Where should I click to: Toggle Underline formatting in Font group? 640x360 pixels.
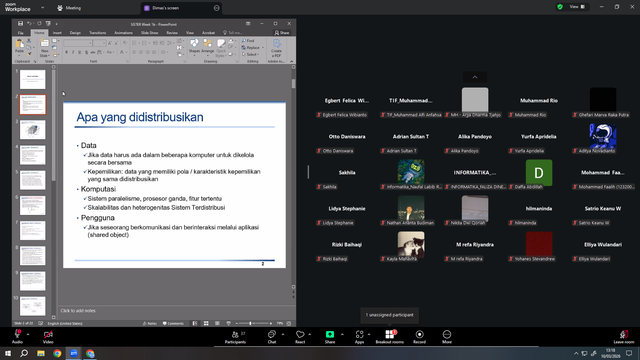pyautogui.click(x=80, y=52)
